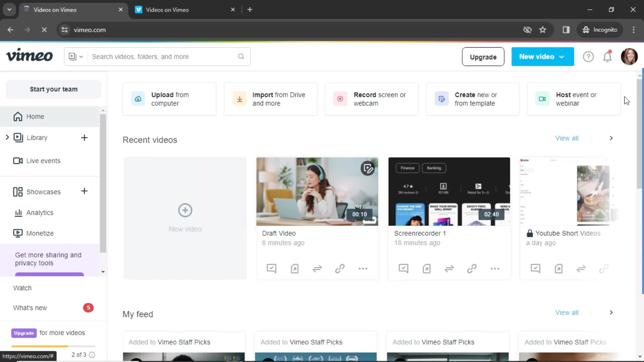
Task: Click the Analytics sidebar icon
Action: 18,213
